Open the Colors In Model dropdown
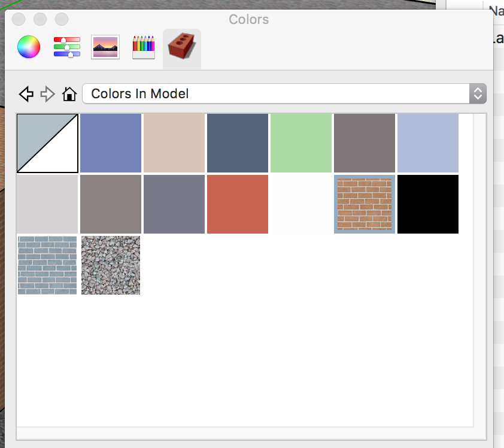This screenshot has height=448, width=504. 284,93
